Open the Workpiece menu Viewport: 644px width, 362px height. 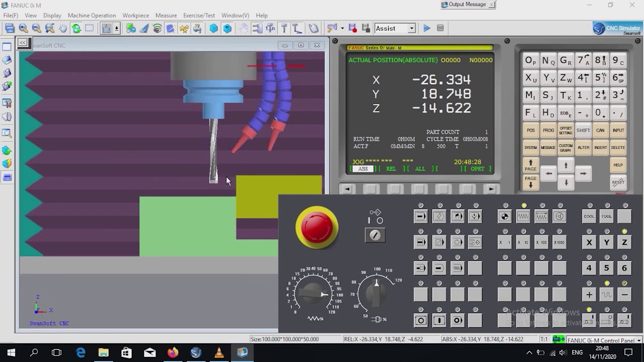point(135,16)
